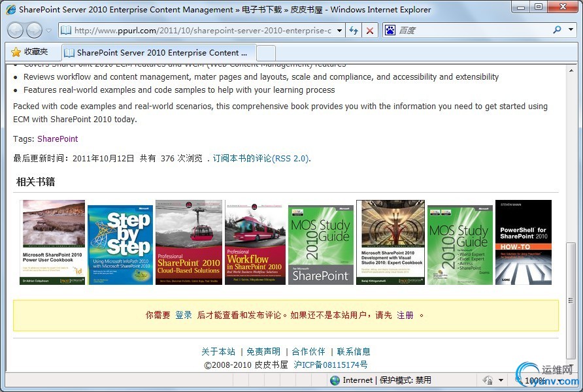Open the 联系信息 footer link
This screenshot has width=583, height=392.
point(354,351)
